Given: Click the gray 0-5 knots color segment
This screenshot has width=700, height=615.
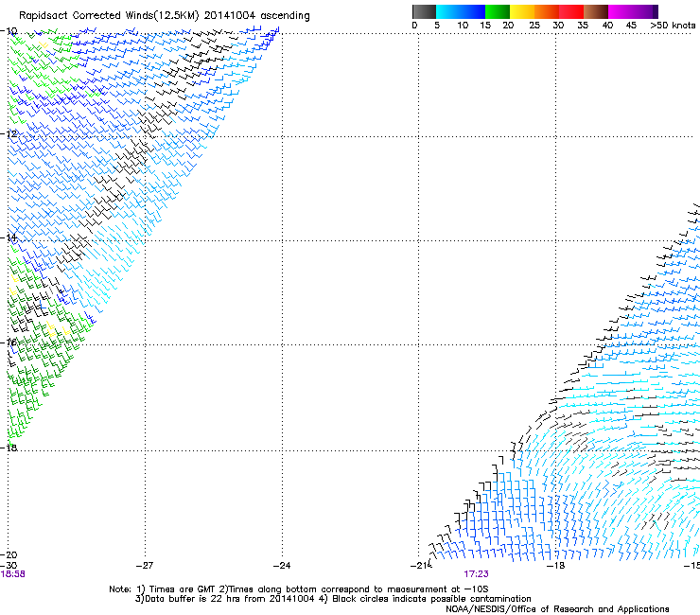Looking at the screenshot, I should click(x=424, y=11).
